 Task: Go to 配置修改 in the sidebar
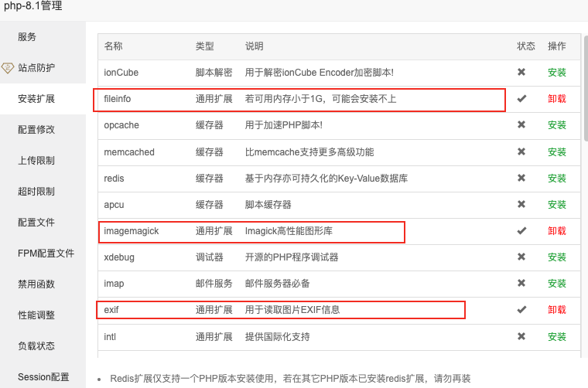[x=43, y=130]
